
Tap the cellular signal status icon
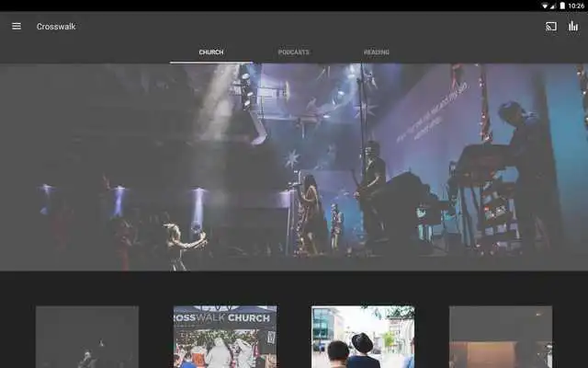point(553,6)
